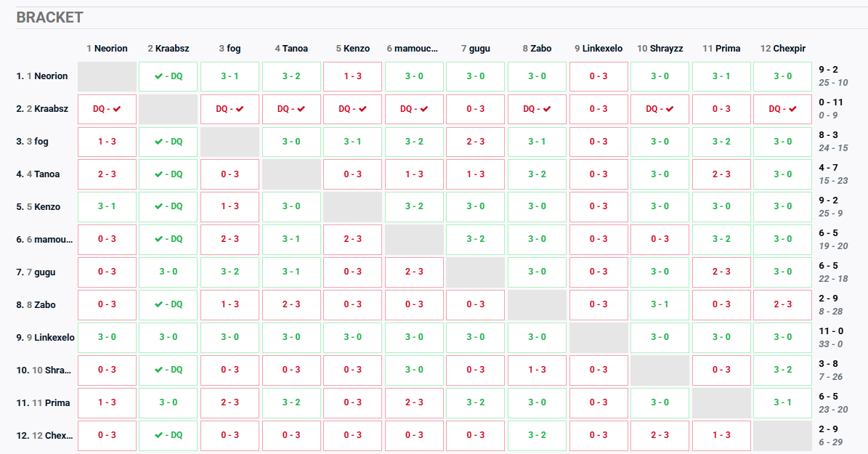Select the Neorion column header
The height and width of the screenshot is (454, 868).
[107, 49]
